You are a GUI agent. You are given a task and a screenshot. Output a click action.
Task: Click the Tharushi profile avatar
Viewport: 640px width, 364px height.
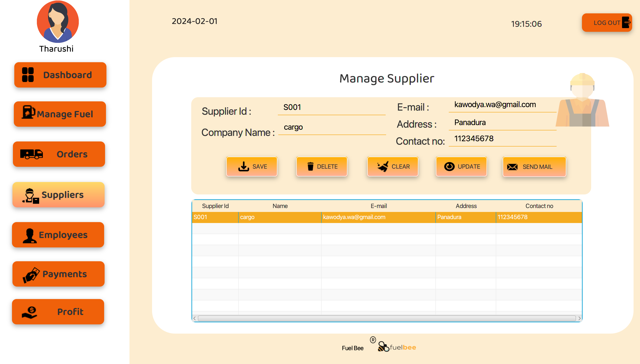[58, 22]
